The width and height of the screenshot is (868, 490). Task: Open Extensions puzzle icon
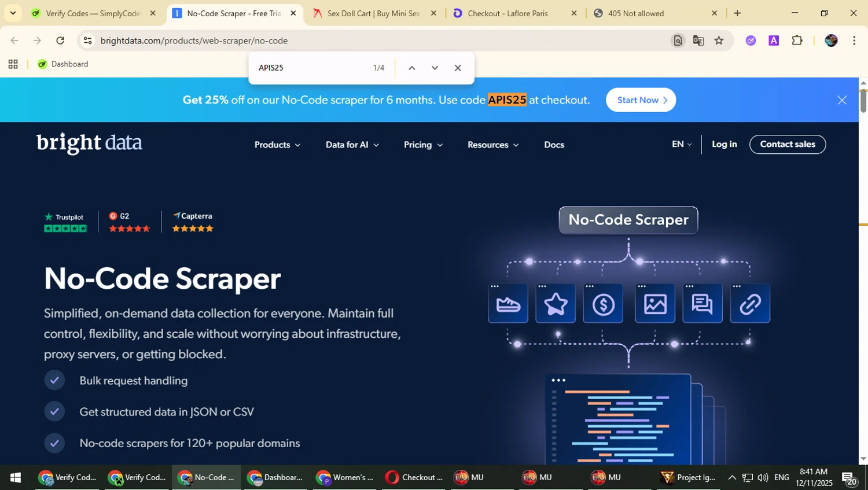(x=797, y=40)
